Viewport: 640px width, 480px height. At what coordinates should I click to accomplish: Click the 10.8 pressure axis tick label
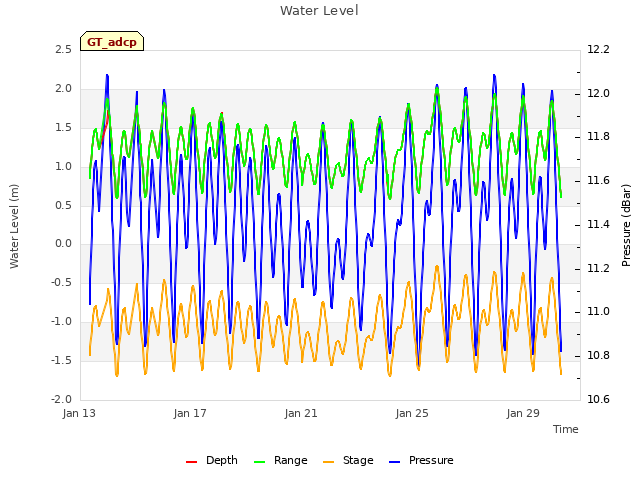[598, 356]
